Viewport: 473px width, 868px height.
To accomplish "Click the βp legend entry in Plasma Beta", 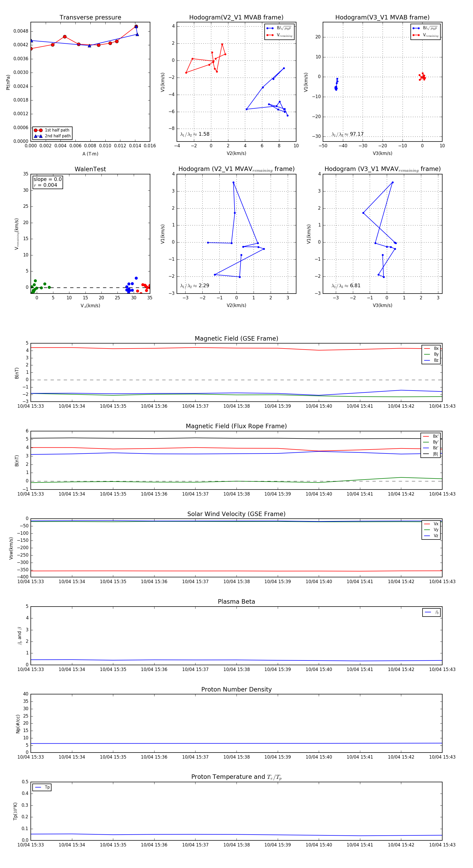I will pos(431,612).
